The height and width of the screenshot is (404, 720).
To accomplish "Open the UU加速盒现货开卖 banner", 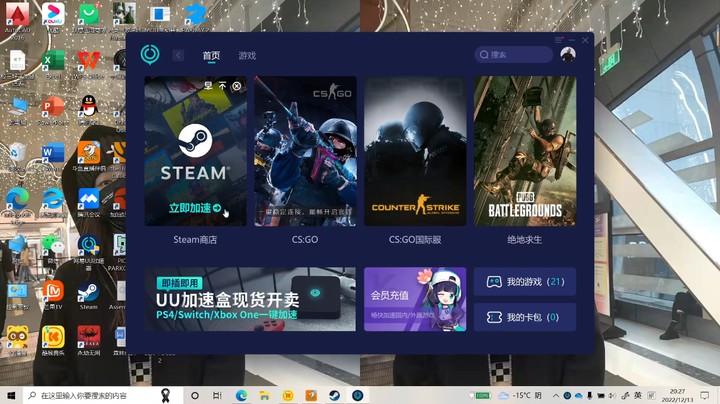I will click(x=250, y=299).
